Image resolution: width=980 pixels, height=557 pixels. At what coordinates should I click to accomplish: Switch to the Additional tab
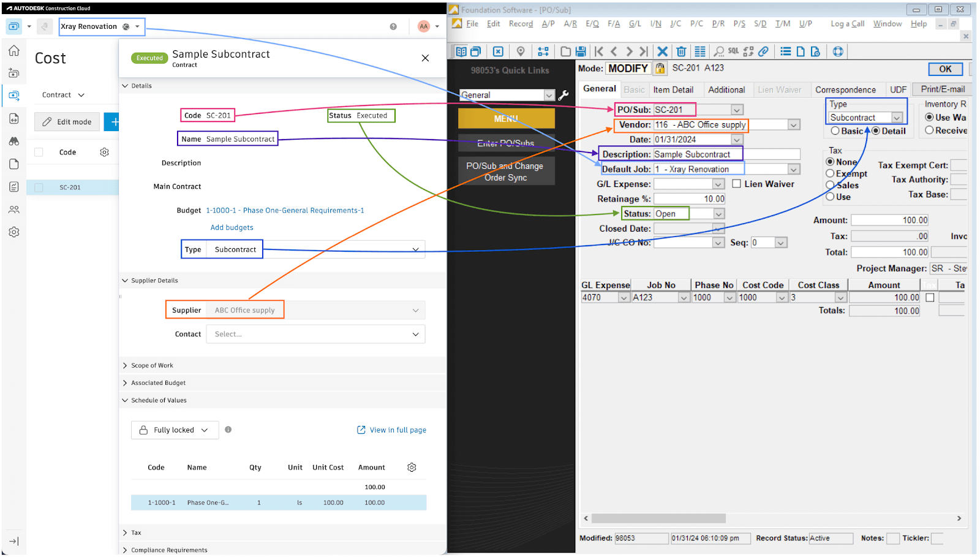click(726, 89)
